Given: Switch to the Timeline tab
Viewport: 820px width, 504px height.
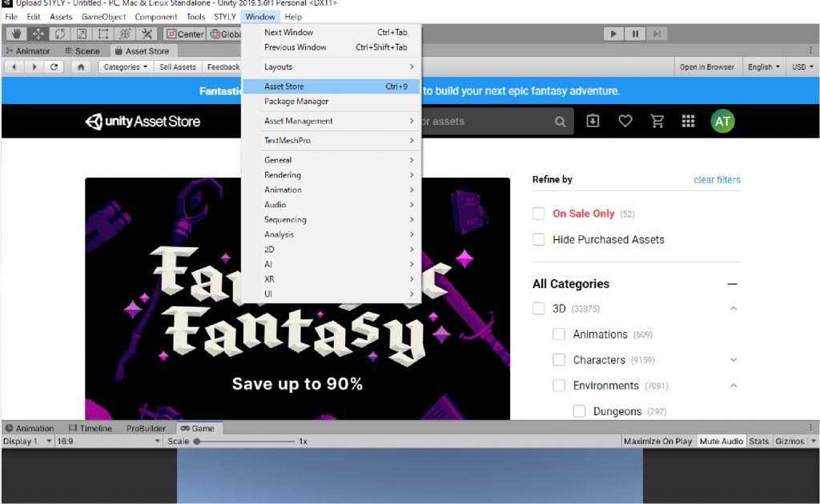Looking at the screenshot, I should coord(90,428).
